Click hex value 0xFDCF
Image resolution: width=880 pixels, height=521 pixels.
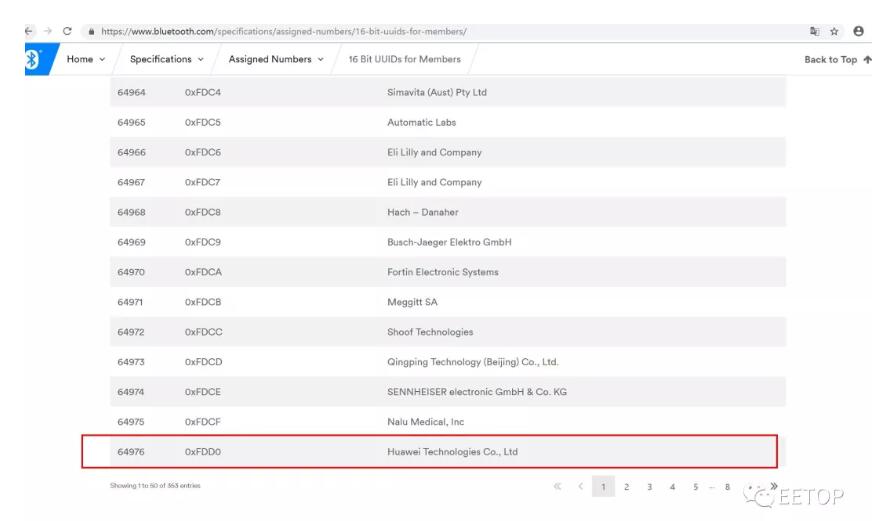point(203,422)
